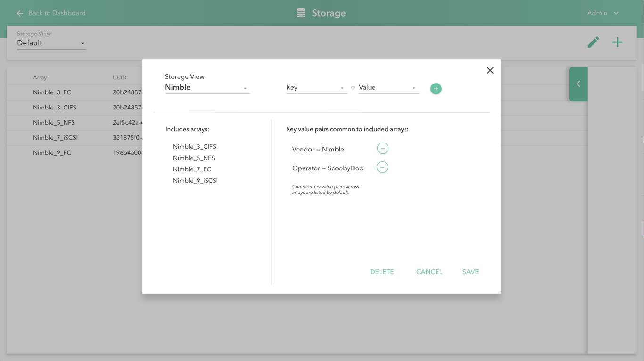Click the Array column header

pyautogui.click(x=40, y=77)
